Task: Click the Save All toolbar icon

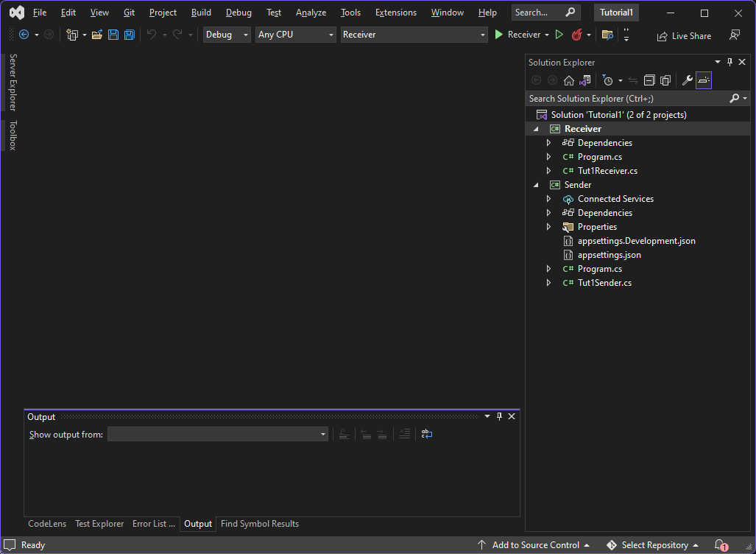Action: [130, 35]
